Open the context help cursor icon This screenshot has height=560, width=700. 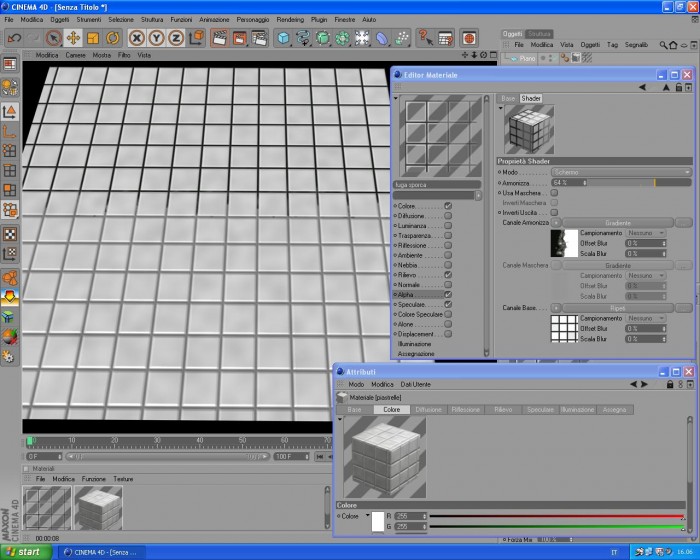(425, 38)
